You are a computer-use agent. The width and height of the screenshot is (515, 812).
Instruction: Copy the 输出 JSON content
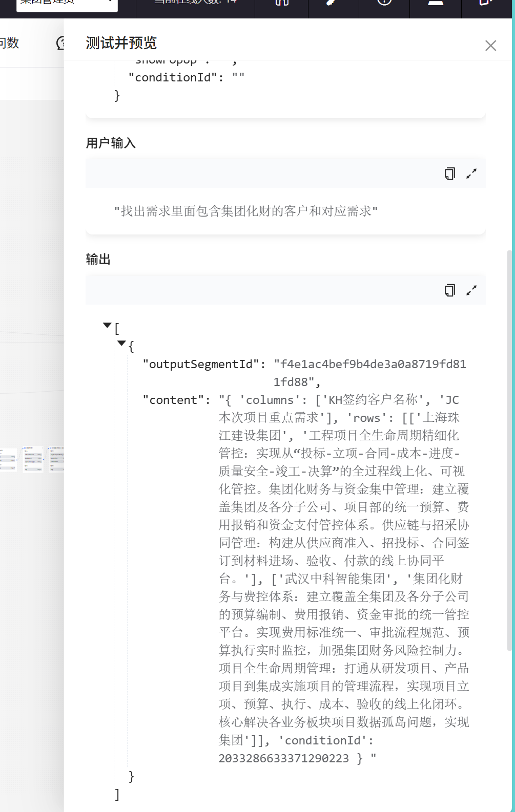click(x=450, y=290)
